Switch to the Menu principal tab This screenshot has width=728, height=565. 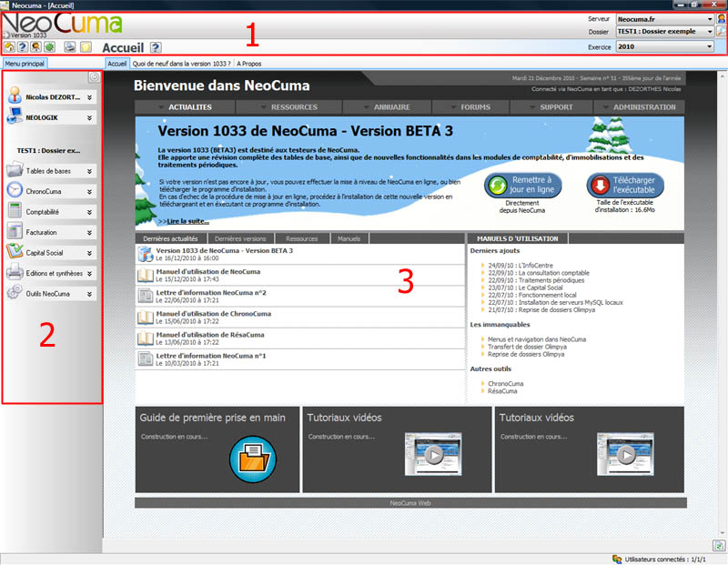tap(25, 64)
